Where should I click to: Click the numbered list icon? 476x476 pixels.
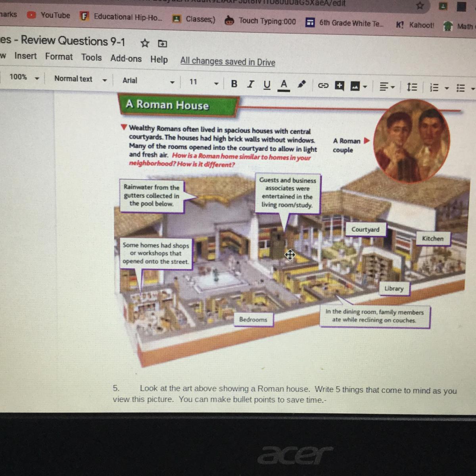(435, 87)
